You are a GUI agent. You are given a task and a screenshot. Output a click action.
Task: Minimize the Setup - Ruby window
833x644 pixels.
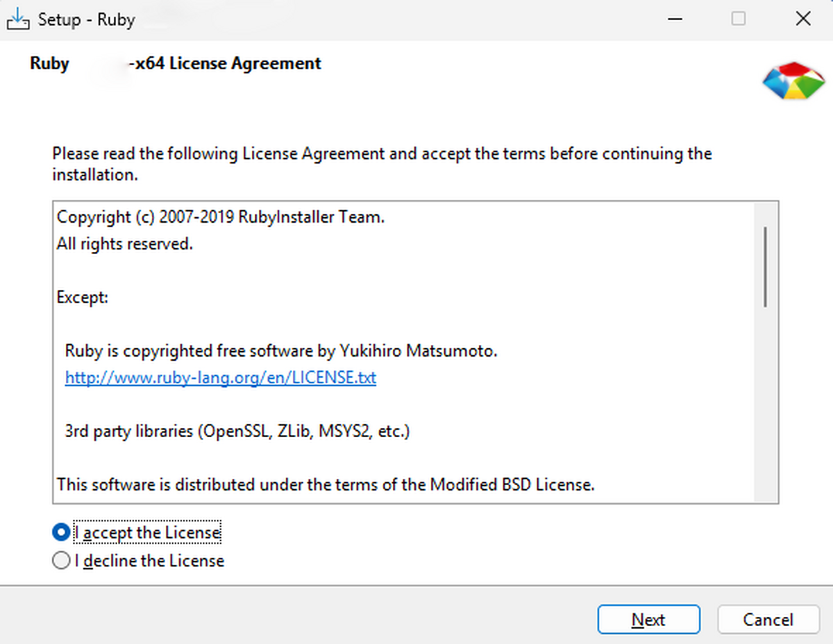point(675,19)
